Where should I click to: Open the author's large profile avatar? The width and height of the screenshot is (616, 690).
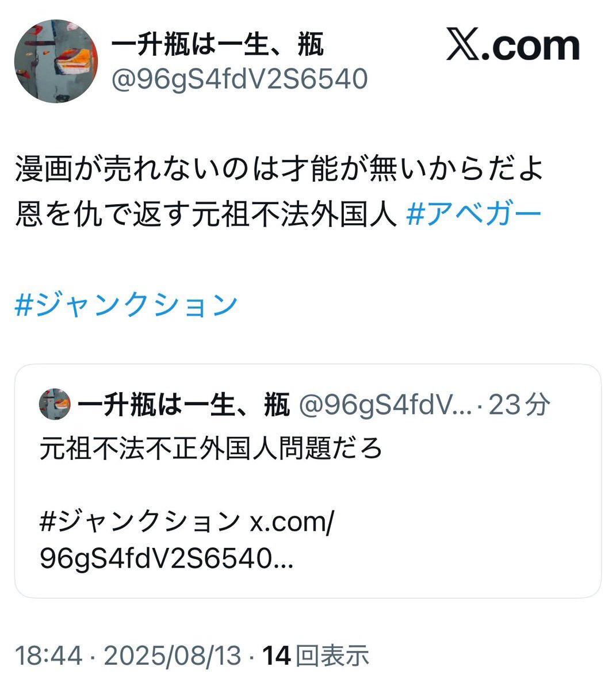56,62
